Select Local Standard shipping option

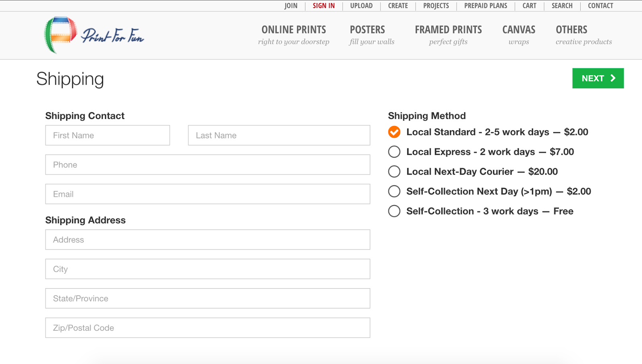click(x=394, y=132)
